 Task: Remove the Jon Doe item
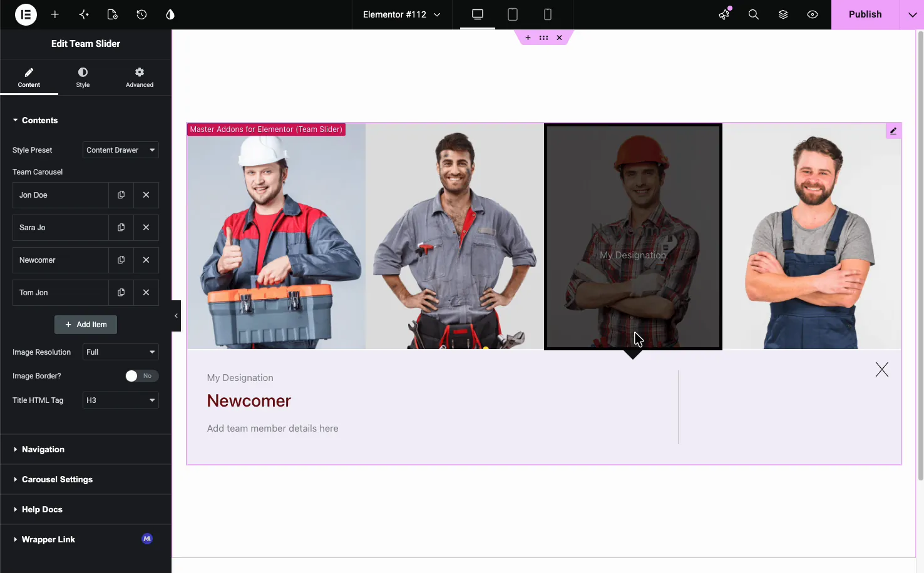146,195
